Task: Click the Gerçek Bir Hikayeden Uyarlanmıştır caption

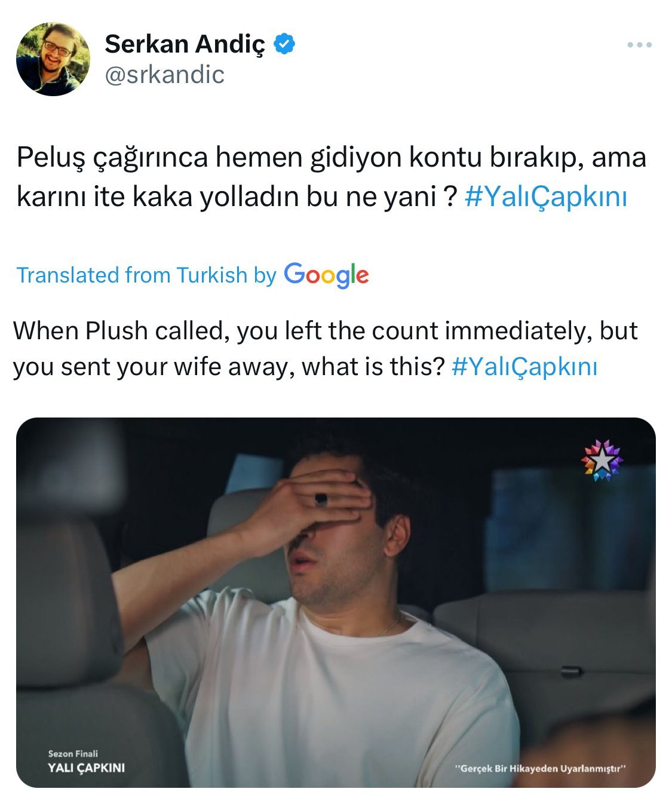Action: [x=540, y=769]
